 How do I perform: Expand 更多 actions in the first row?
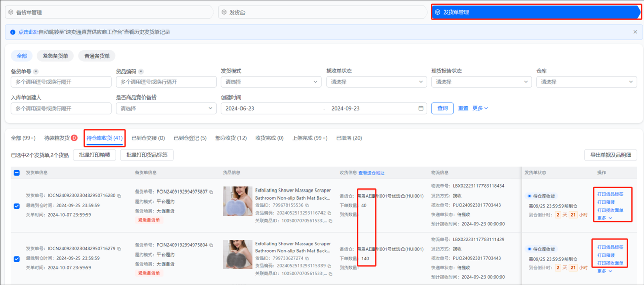click(604, 218)
